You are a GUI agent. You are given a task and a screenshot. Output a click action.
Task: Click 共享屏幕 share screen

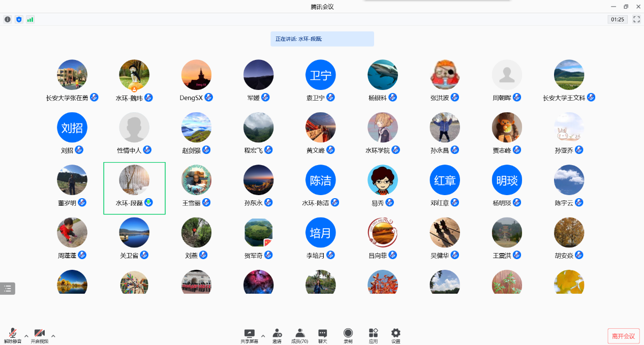click(x=249, y=335)
